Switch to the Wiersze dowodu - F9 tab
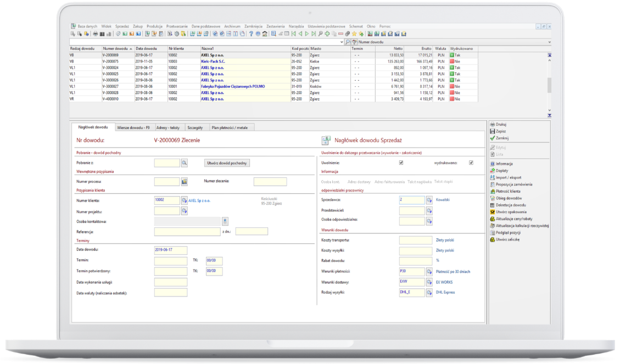 click(133, 128)
